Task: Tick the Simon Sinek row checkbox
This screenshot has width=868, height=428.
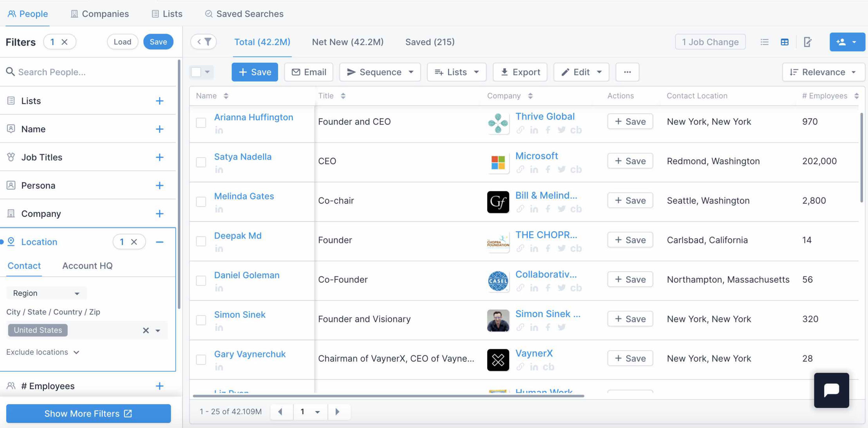Action: tap(201, 320)
